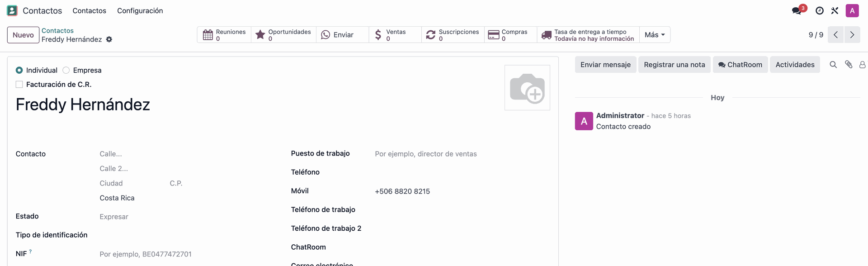Click the Nuevo button
This screenshot has height=266, width=868.
pos(23,35)
